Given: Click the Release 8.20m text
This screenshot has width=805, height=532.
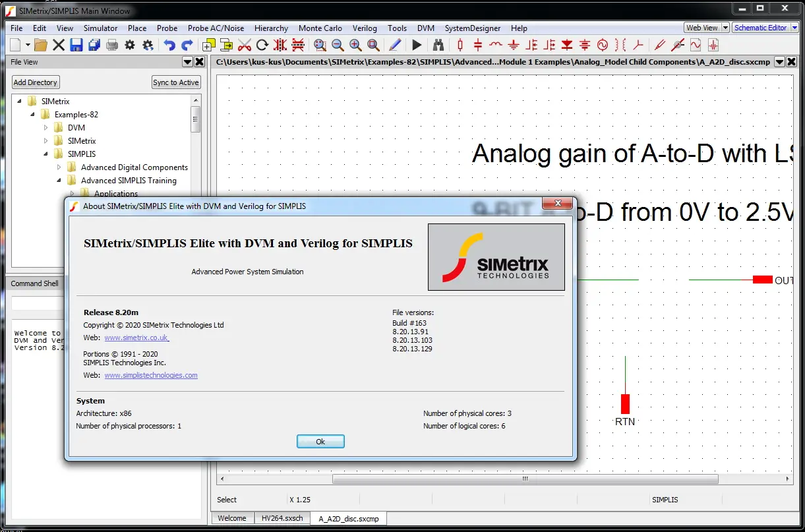Looking at the screenshot, I should 111,312.
